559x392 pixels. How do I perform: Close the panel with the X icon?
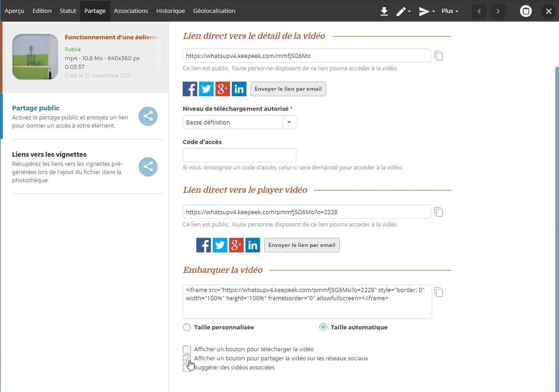(x=549, y=11)
